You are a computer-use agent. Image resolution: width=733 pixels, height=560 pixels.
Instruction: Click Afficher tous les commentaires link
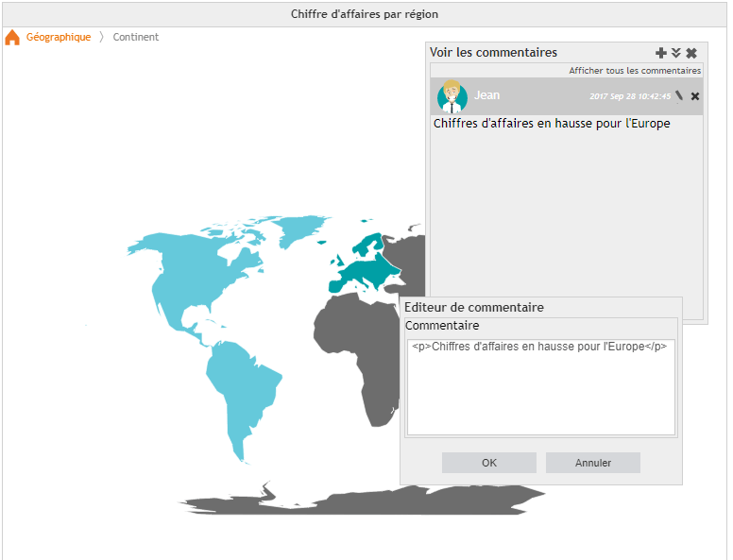click(635, 71)
